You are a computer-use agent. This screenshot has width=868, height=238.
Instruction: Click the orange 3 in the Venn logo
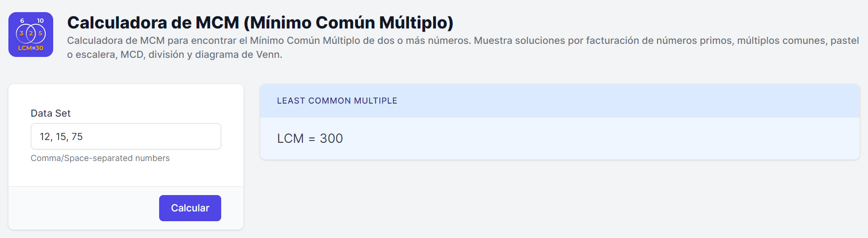point(21,33)
